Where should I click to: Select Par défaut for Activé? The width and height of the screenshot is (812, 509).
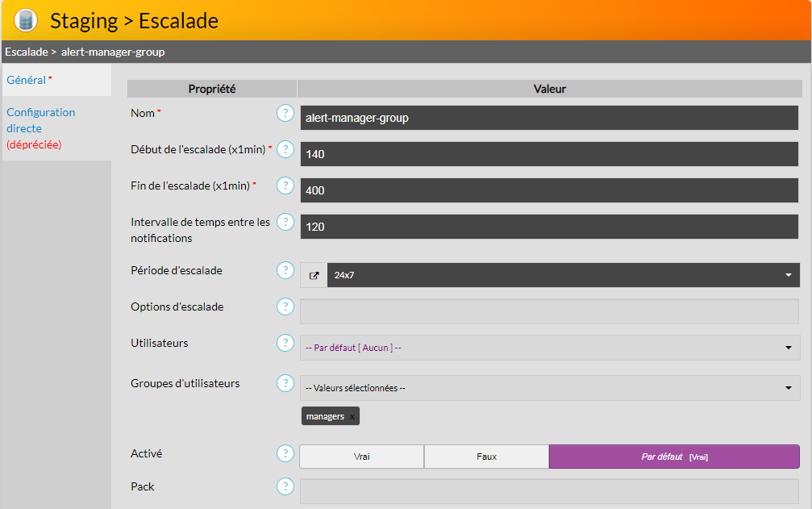674,457
